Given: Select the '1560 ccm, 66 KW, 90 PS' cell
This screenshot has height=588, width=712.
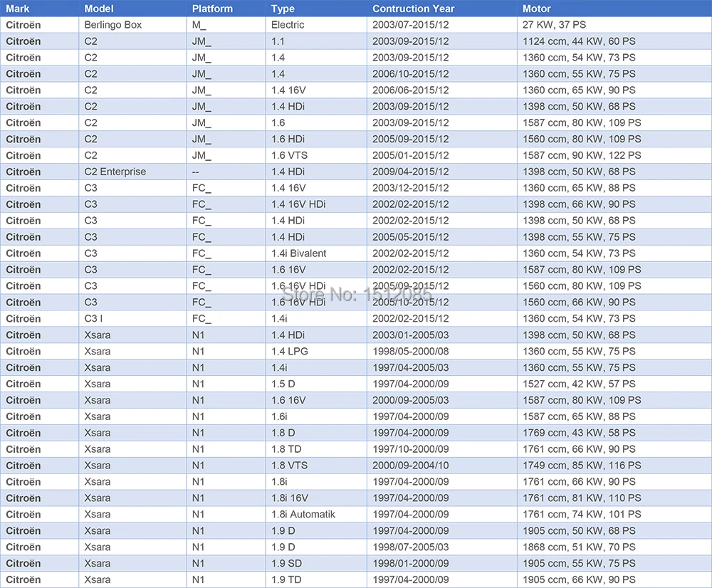Looking at the screenshot, I should pyautogui.click(x=614, y=303).
